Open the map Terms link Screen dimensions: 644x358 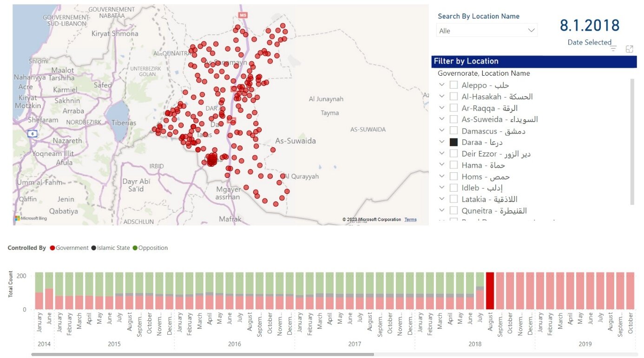tap(410, 220)
